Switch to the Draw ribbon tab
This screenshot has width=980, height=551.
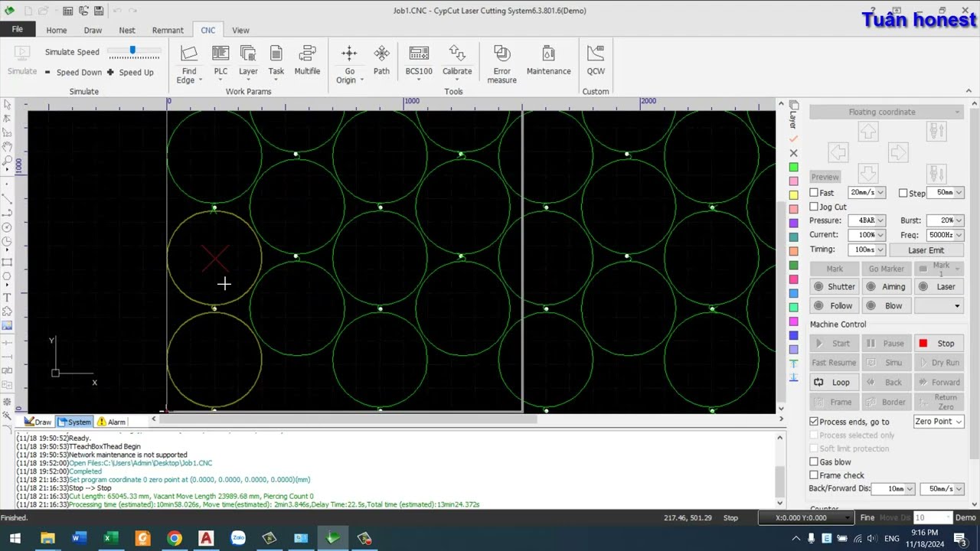tap(93, 30)
